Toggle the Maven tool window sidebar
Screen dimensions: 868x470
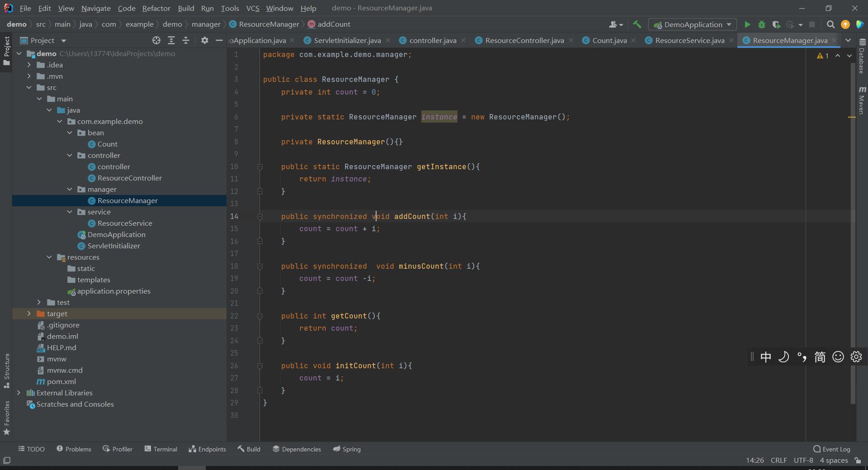click(862, 100)
